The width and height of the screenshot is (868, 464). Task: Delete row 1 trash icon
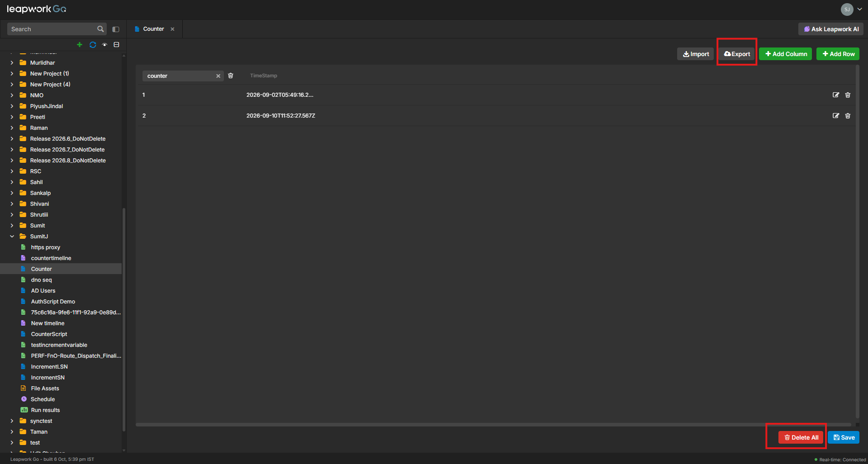848,95
